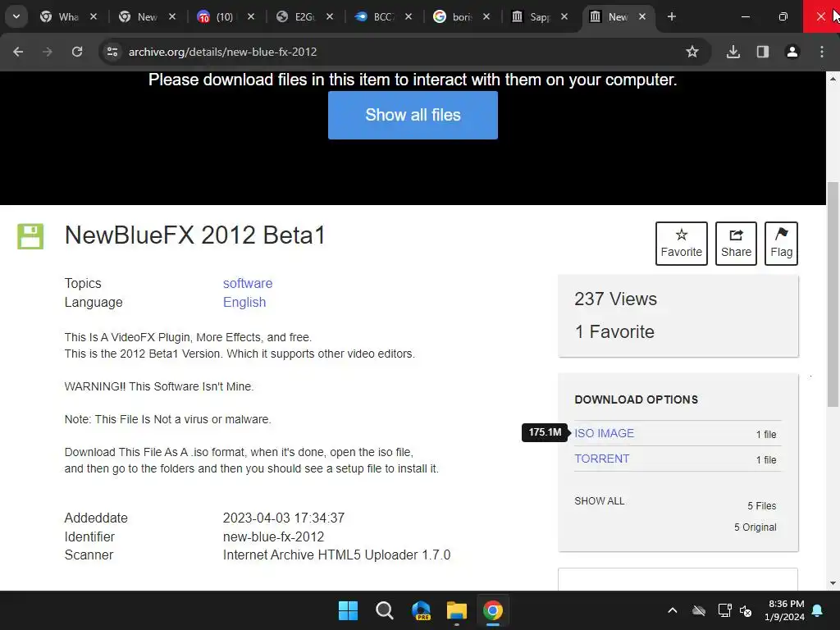Close the 'Wha' tab

coord(94,16)
